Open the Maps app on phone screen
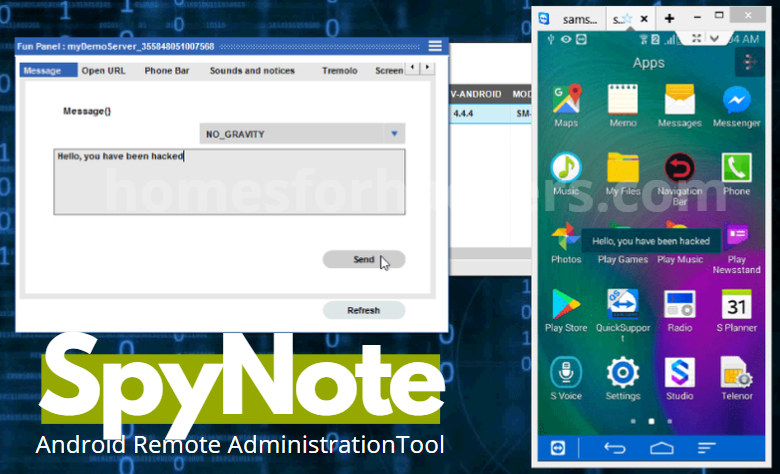 (566, 99)
